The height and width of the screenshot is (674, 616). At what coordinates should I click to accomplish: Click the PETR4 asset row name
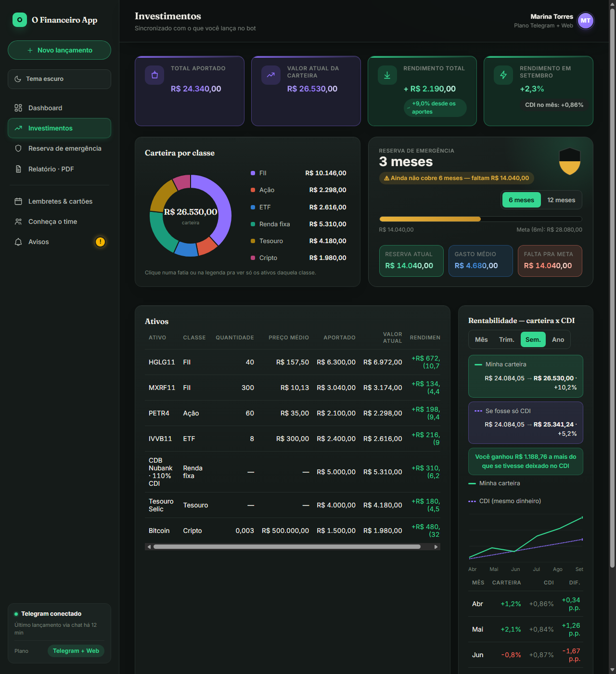pyautogui.click(x=159, y=413)
